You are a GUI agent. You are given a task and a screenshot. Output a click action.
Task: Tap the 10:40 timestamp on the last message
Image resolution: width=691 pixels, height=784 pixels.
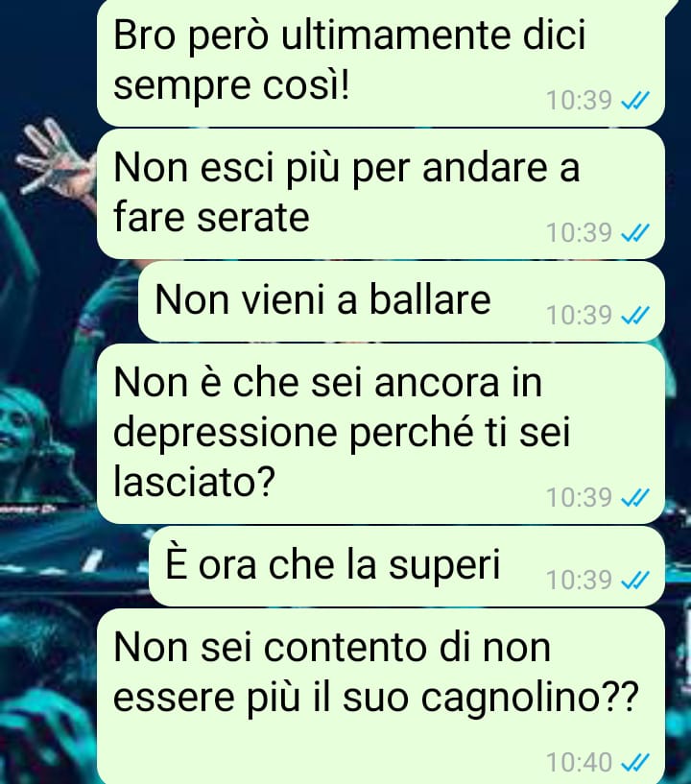point(579,762)
